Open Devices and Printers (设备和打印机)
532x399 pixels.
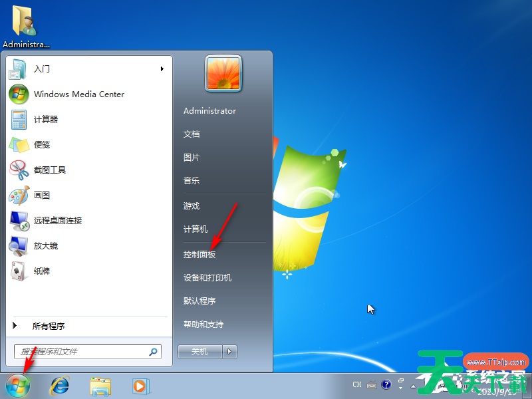pos(207,278)
